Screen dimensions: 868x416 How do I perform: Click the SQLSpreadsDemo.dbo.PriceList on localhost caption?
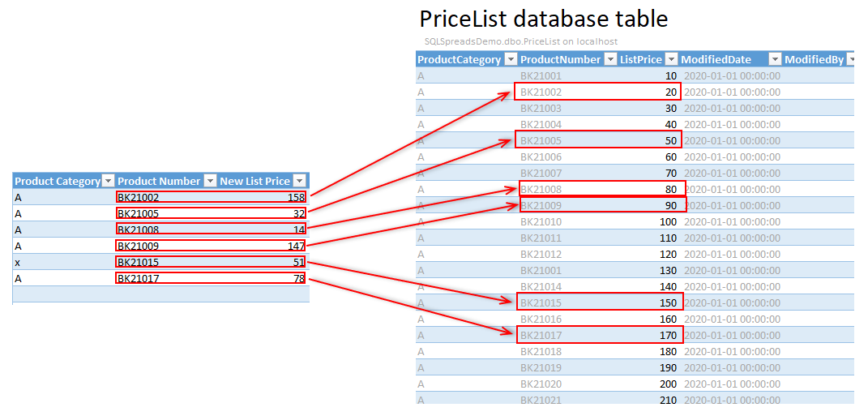tap(521, 41)
